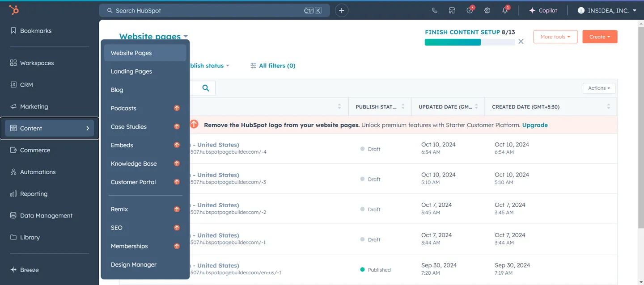Click the Upgrade link in banner
The image size is (644, 285).
(x=535, y=125)
